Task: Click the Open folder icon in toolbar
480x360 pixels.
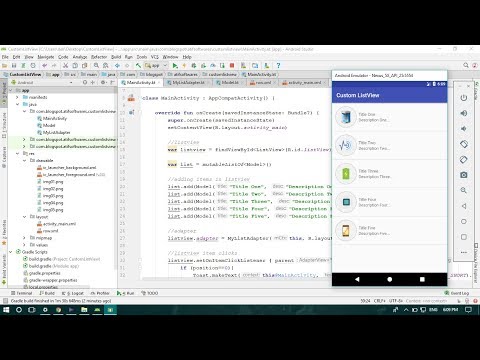Action: pos(5,66)
